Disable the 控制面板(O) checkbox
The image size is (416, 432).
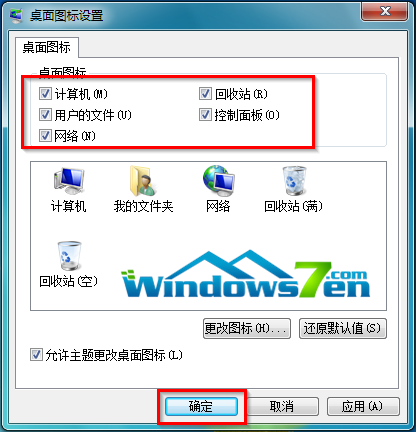coord(205,115)
